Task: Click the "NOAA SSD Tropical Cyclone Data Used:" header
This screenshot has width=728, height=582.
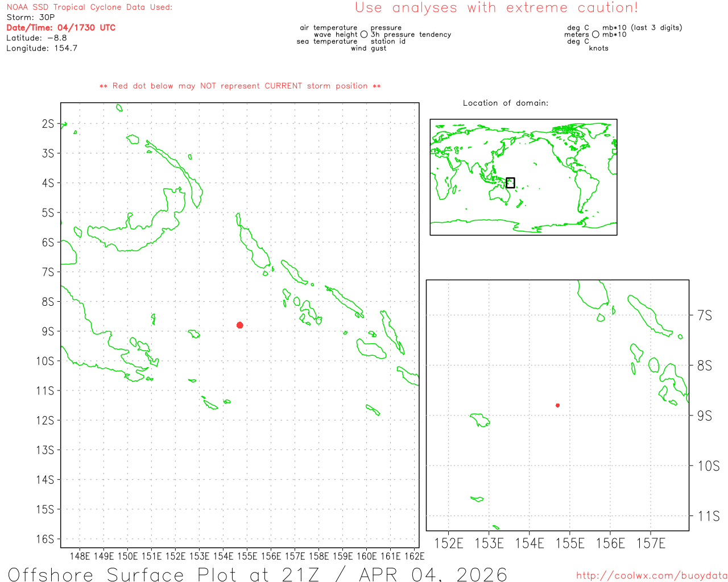Action: [x=89, y=7]
